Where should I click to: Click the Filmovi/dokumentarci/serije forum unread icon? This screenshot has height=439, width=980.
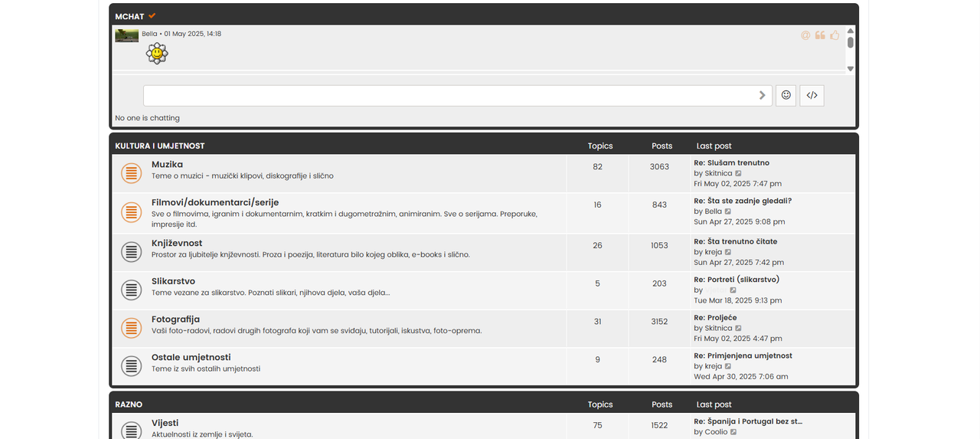132,211
